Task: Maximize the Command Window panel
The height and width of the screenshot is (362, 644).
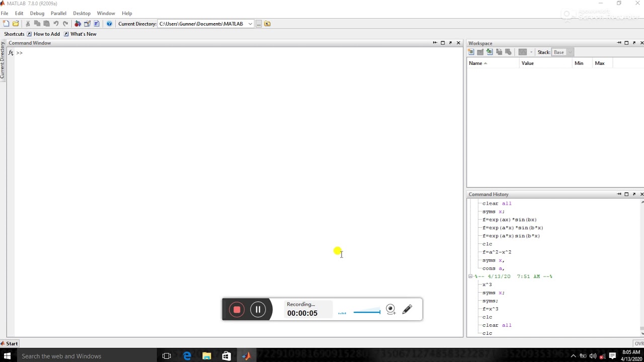Action: 443,43
